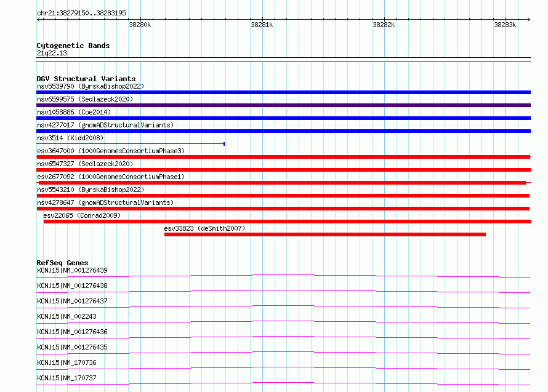Select the red esv33823 variant bar
Image resolution: width=548 pixels, height=392 pixels.
point(325,234)
